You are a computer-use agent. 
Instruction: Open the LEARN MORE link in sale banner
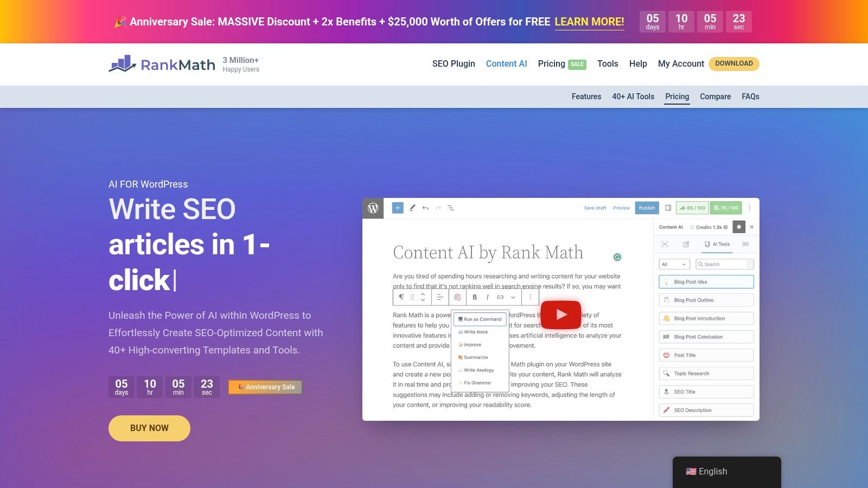[589, 22]
